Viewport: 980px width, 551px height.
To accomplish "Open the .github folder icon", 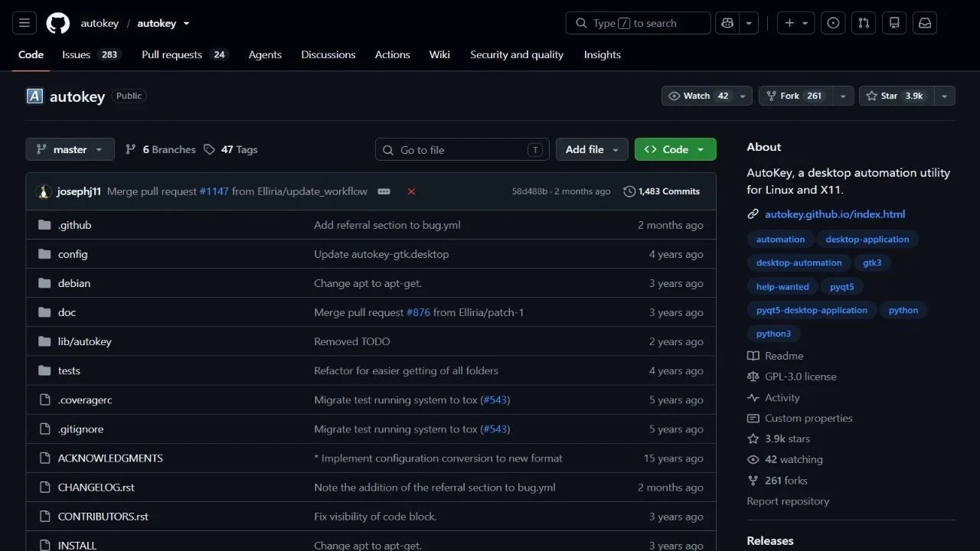I will point(44,225).
